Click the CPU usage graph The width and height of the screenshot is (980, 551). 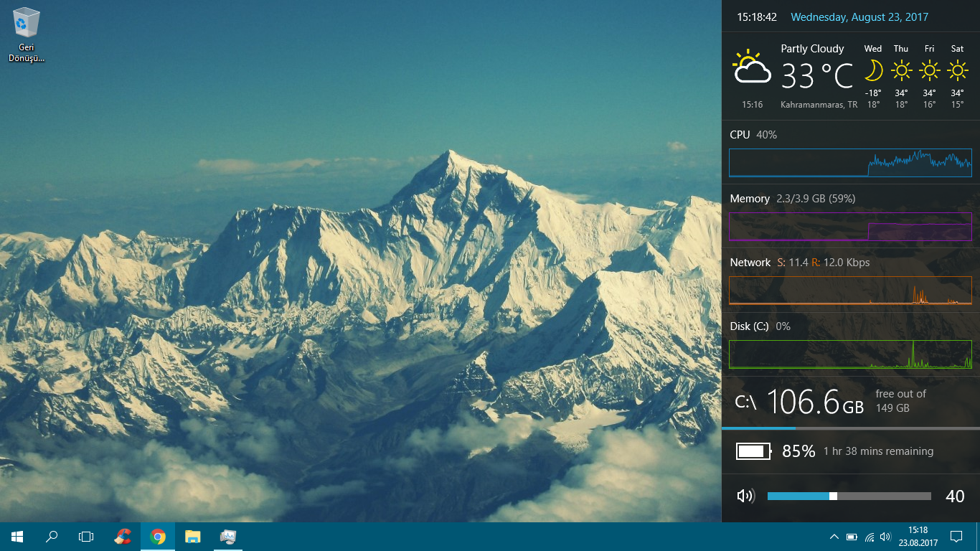coord(850,163)
